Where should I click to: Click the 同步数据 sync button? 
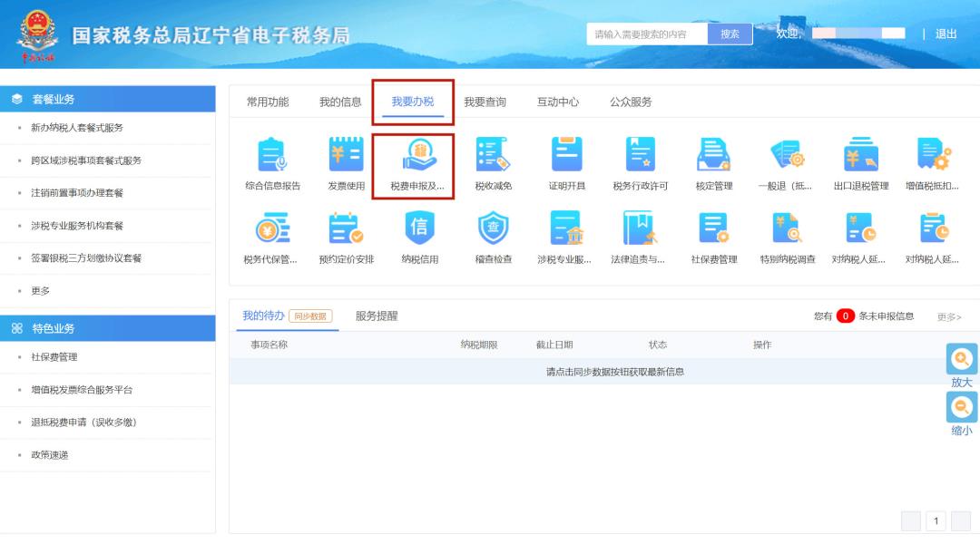tap(310, 316)
